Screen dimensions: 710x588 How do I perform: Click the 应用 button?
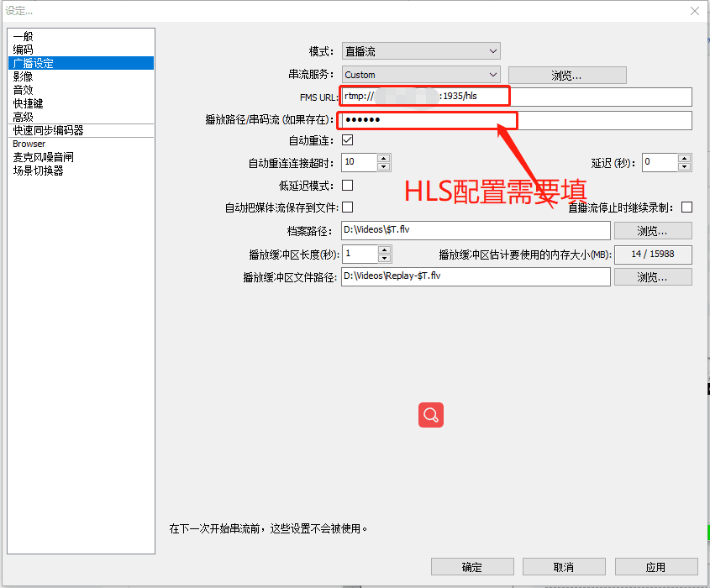pos(655,566)
